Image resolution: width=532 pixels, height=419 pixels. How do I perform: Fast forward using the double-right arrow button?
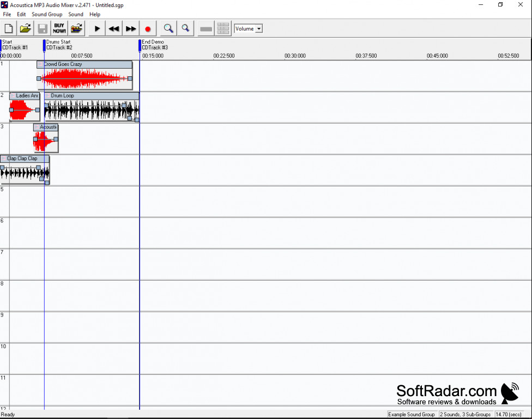131,29
